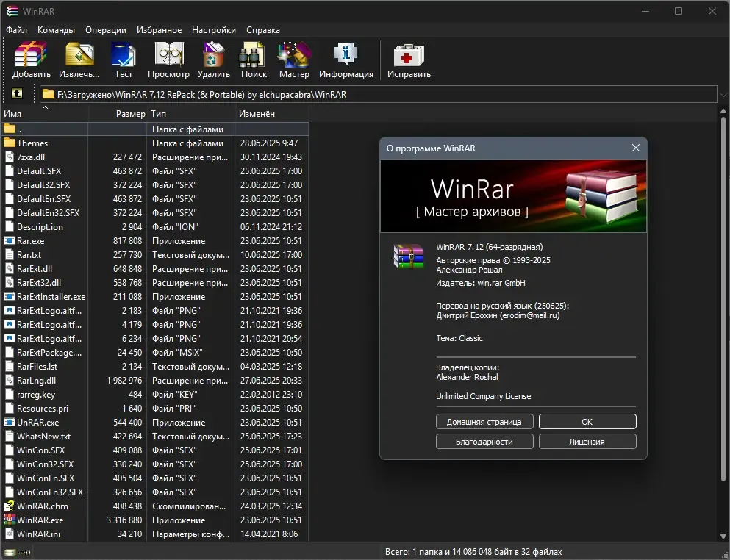This screenshot has width=730, height=560.
Task: Open the Просмотр (View) tool
Action: tap(168, 60)
